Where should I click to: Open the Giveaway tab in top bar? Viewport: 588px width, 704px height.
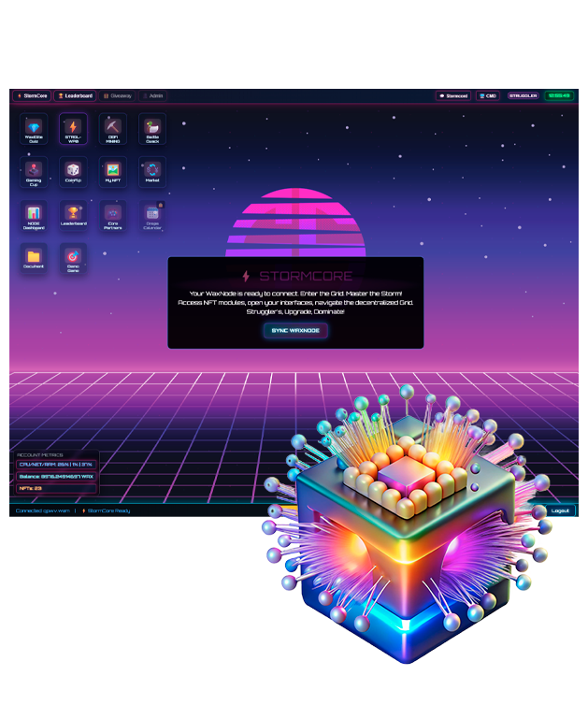pos(118,95)
